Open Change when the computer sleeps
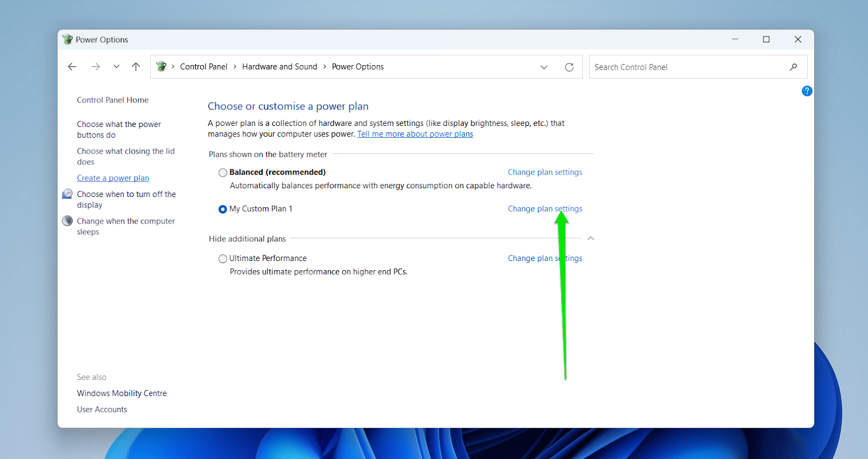This screenshot has height=459, width=868. pos(126,226)
